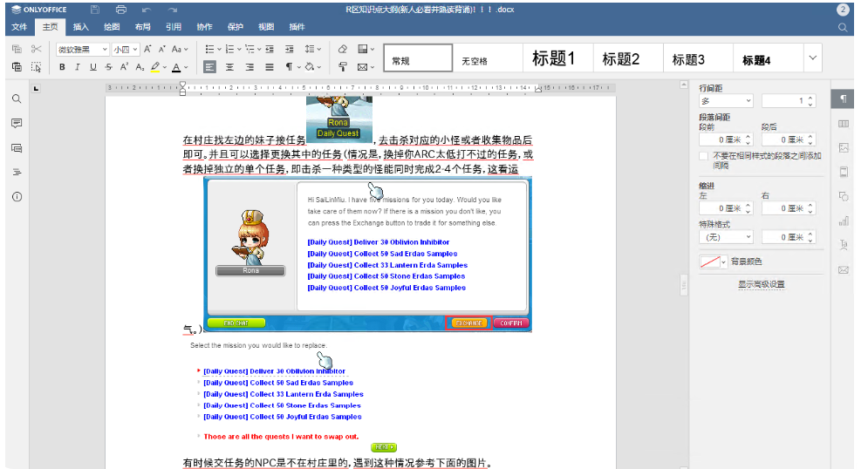868x469 pixels.
Task: Switch to the 插入 tab
Action: (x=81, y=26)
